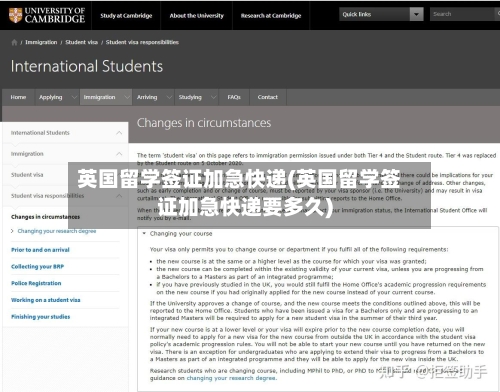The width and height of the screenshot is (500, 392).
Task: Open Prior to and on arrival link
Action: point(40,250)
